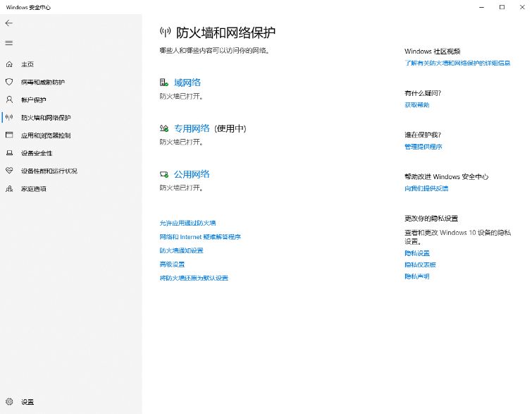The image size is (532, 414).
Task: Click the 防火墙已打开 status under 专用网络
Action: pyautogui.click(x=181, y=142)
